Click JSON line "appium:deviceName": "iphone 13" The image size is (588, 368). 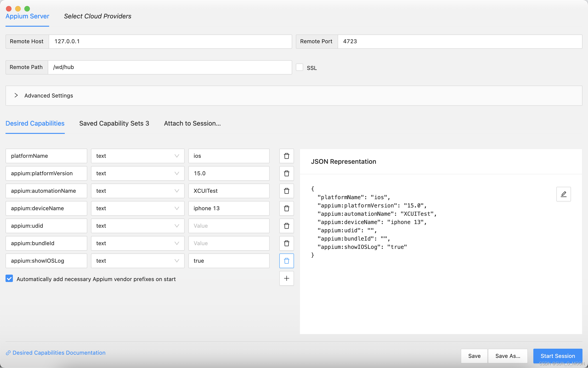[372, 222]
